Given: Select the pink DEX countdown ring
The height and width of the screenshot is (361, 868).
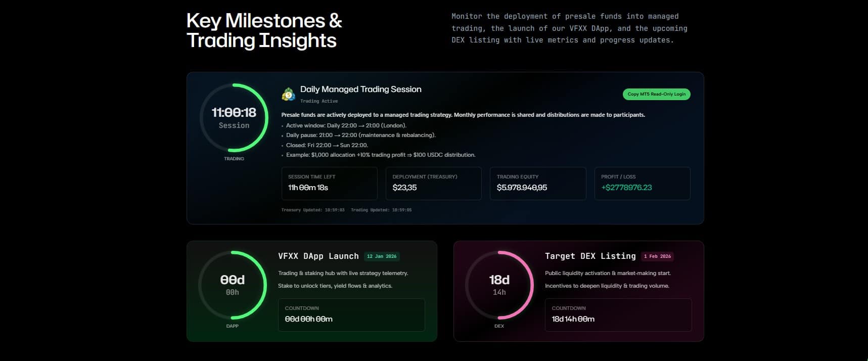Looking at the screenshot, I should click(499, 285).
